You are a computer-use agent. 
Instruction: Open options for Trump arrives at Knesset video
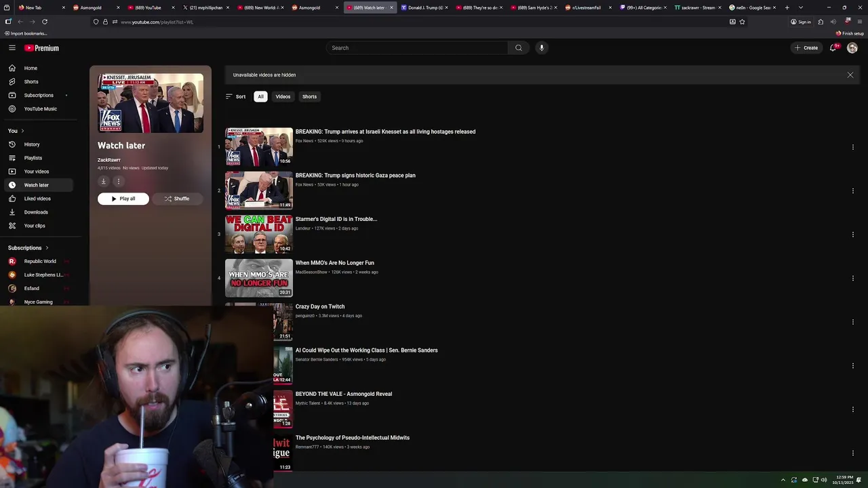[852, 147]
